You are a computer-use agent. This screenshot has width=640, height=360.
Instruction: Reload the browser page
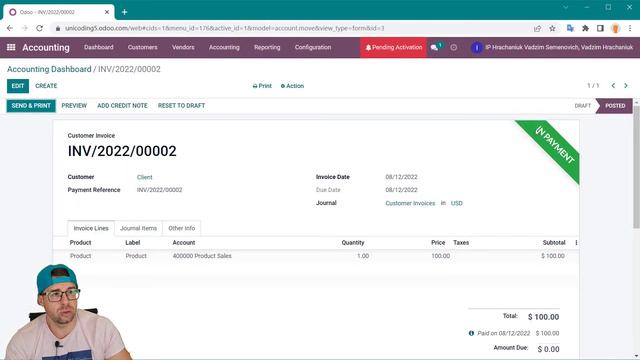click(x=39, y=28)
